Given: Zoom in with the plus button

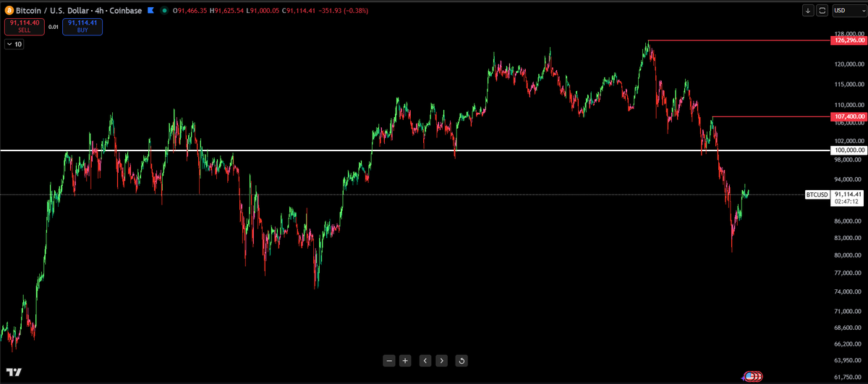Looking at the screenshot, I should click(405, 360).
